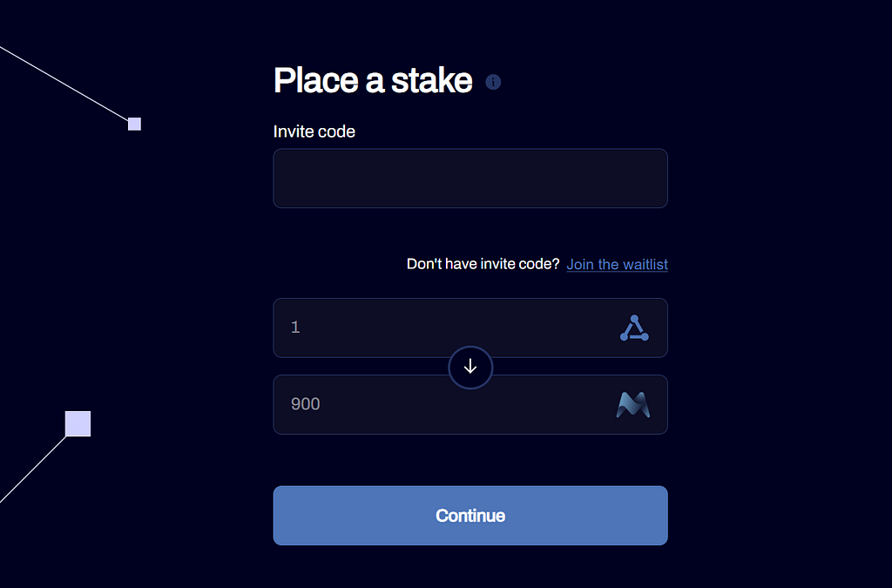Click the Place a stake heading
The height and width of the screenshot is (588, 892).
373,80
